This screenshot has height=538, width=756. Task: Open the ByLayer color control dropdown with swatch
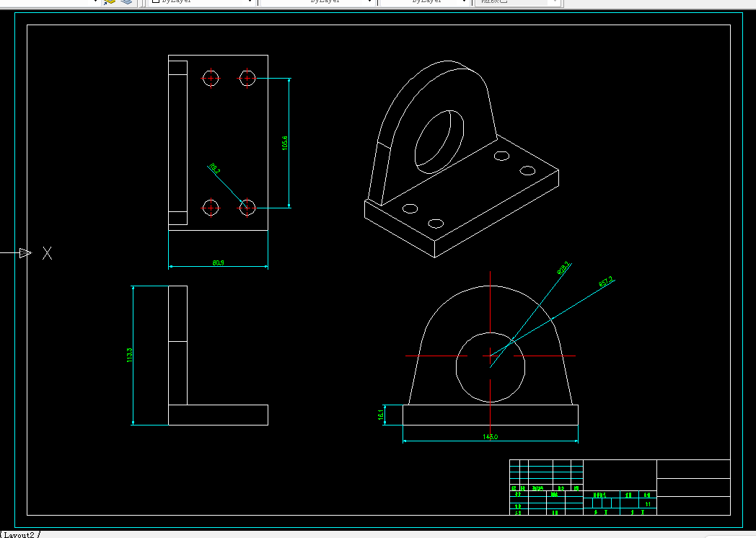[201, 2]
